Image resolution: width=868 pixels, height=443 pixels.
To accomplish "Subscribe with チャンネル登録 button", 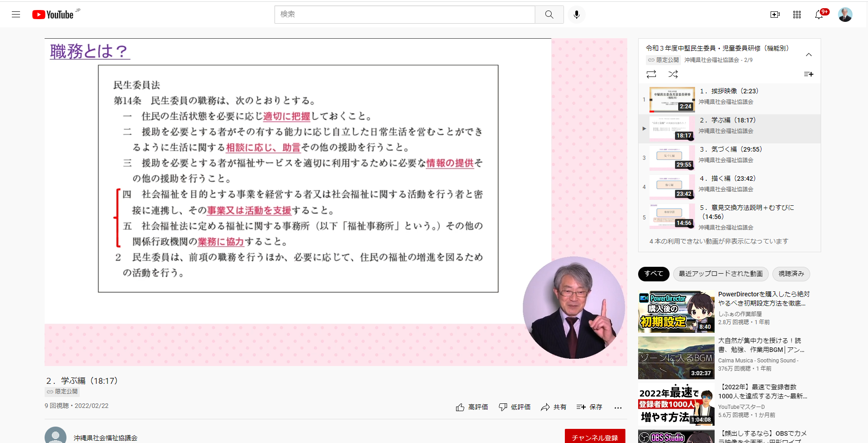I will click(595, 437).
